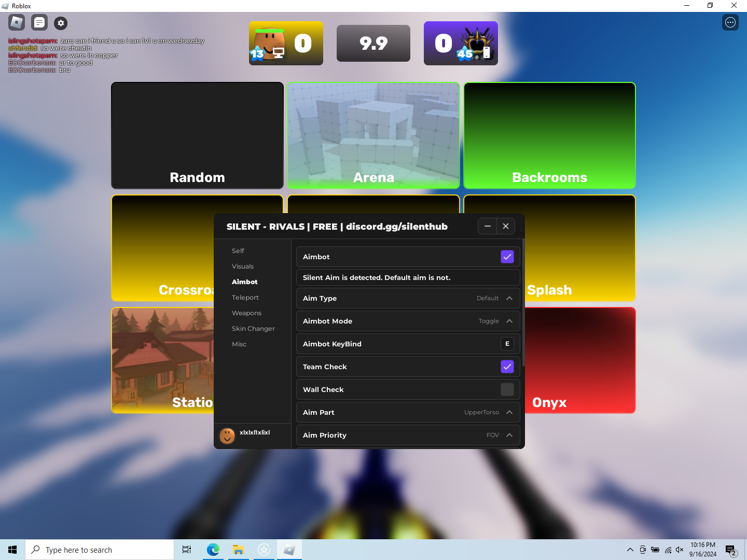Click the 9.9 countdown timer
The height and width of the screenshot is (560, 747).
point(374,43)
